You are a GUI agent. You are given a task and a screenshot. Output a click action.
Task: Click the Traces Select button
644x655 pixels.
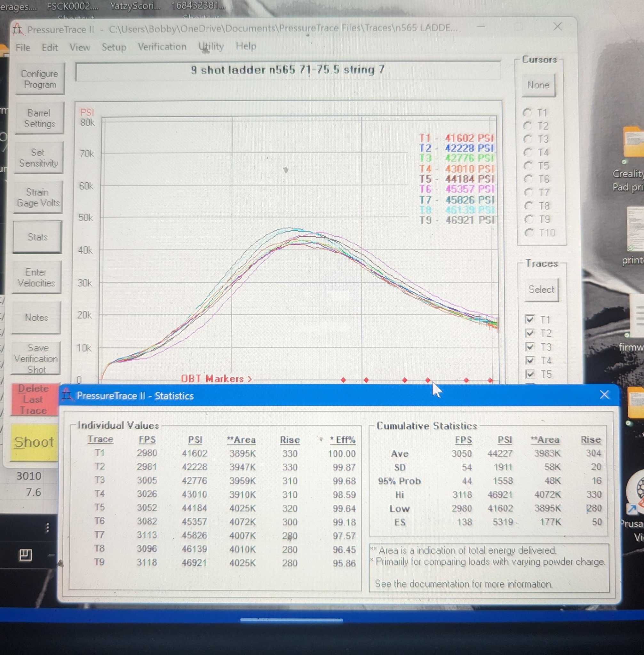point(542,290)
